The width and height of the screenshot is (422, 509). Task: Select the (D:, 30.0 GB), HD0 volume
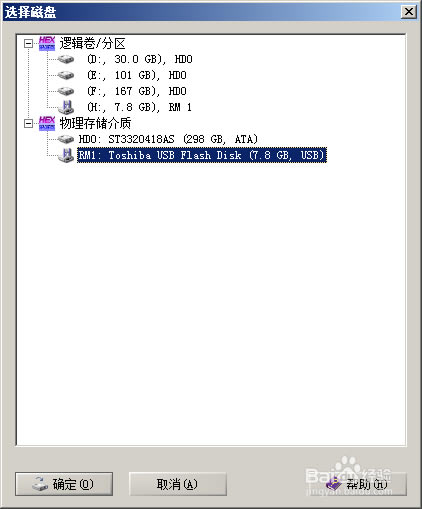140,59
